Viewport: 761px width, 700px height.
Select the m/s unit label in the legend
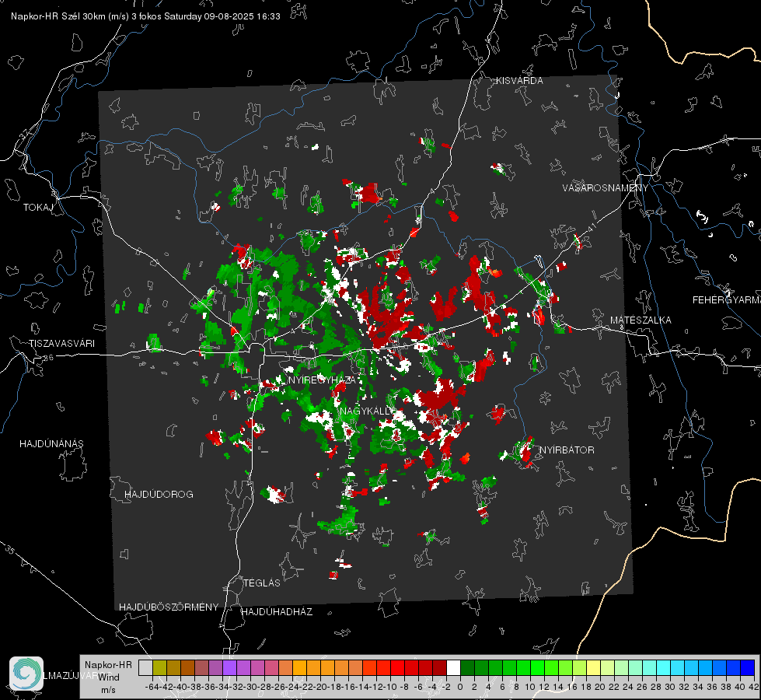(108, 691)
